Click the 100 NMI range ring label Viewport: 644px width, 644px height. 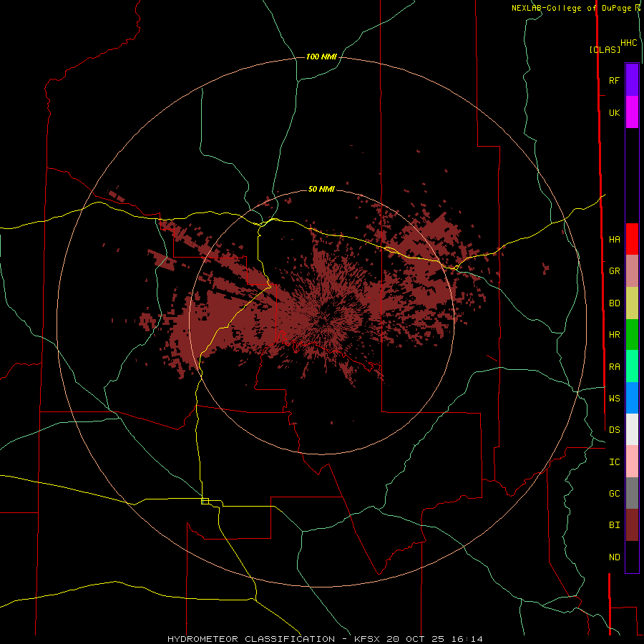[321, 57]
